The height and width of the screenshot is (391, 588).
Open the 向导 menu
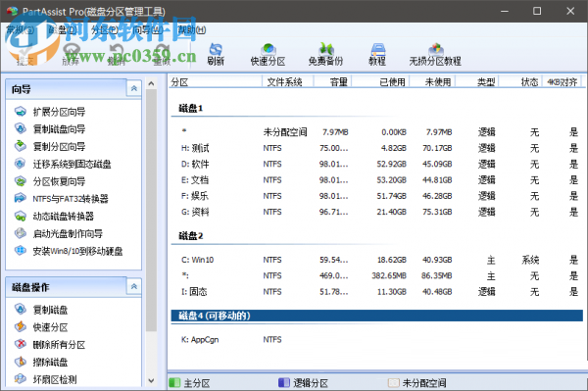point(148,30)
